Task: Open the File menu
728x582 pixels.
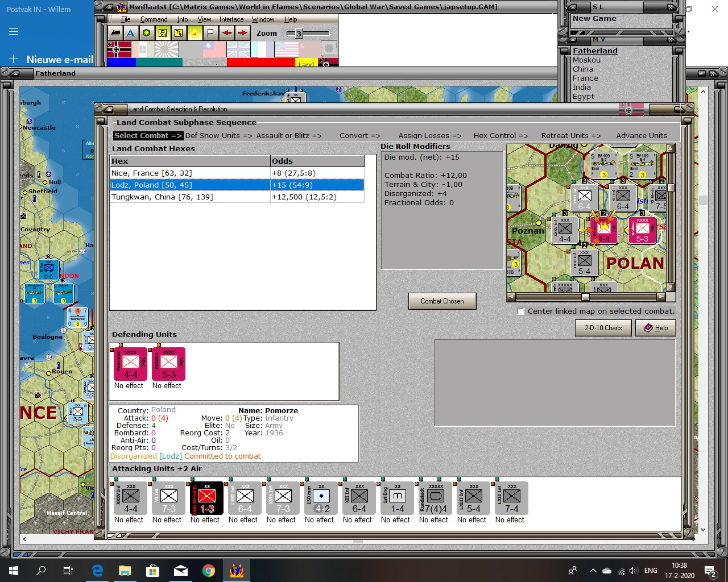Action: click(x=126, y=19)
